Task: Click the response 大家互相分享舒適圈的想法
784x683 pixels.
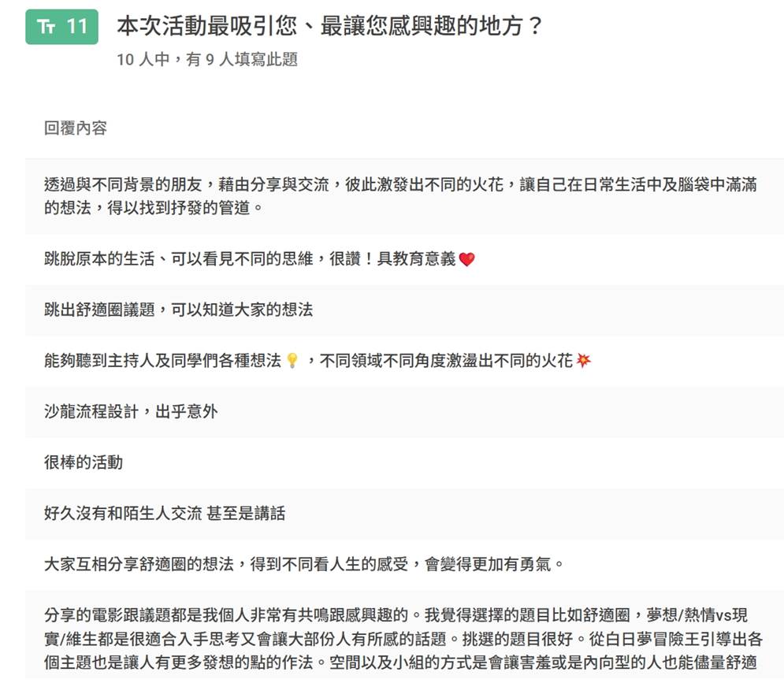Action: pyautogui.click(x=303, y=564)
